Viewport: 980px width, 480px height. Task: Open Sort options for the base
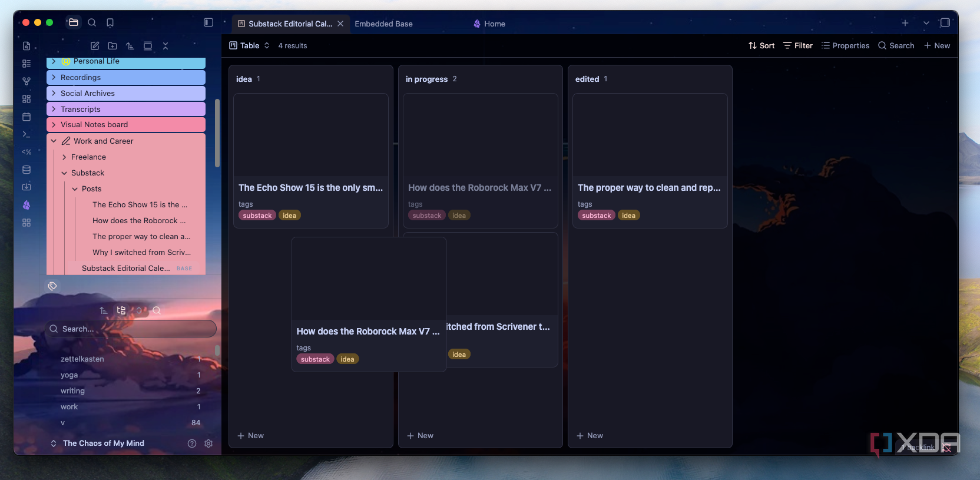[762, 46]
